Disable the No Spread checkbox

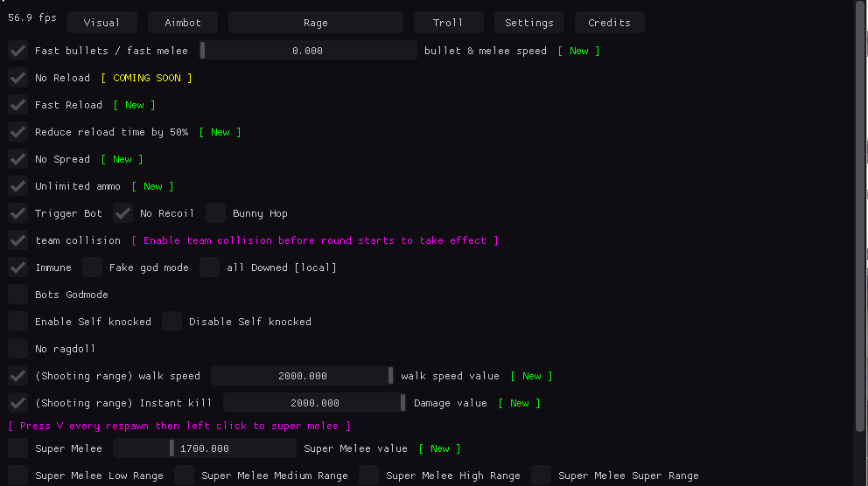pos(18,159)
